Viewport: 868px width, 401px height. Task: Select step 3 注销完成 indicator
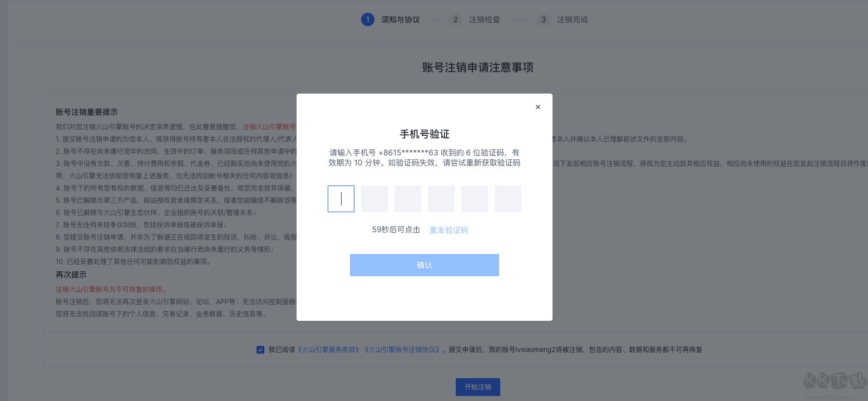[x=543, y=19]
